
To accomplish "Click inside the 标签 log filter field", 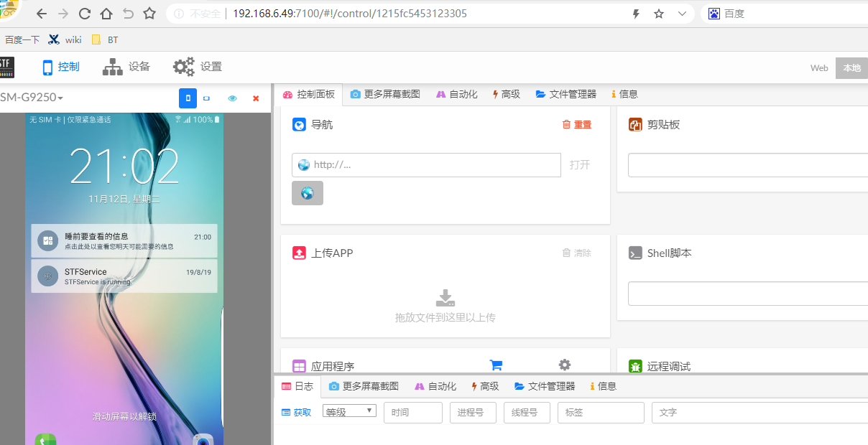I will pos(601,412).
